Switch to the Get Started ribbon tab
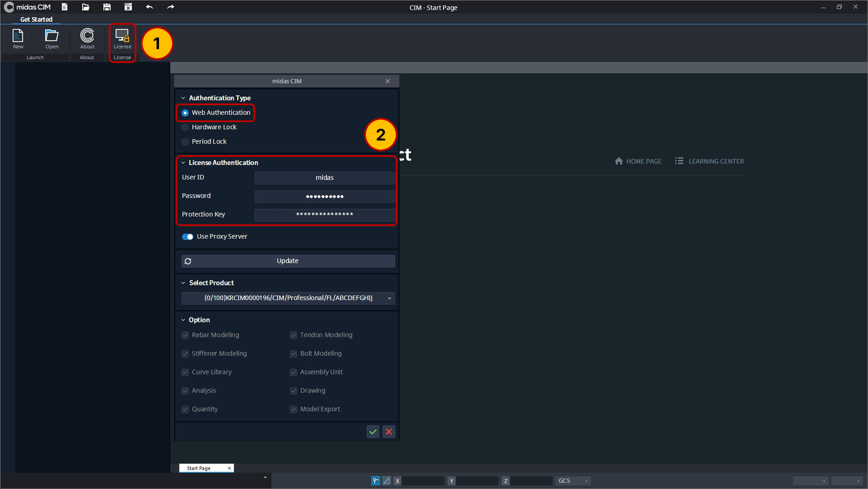Image resolution: width=868 pixels, height=489 pixels. coord(36,20)
